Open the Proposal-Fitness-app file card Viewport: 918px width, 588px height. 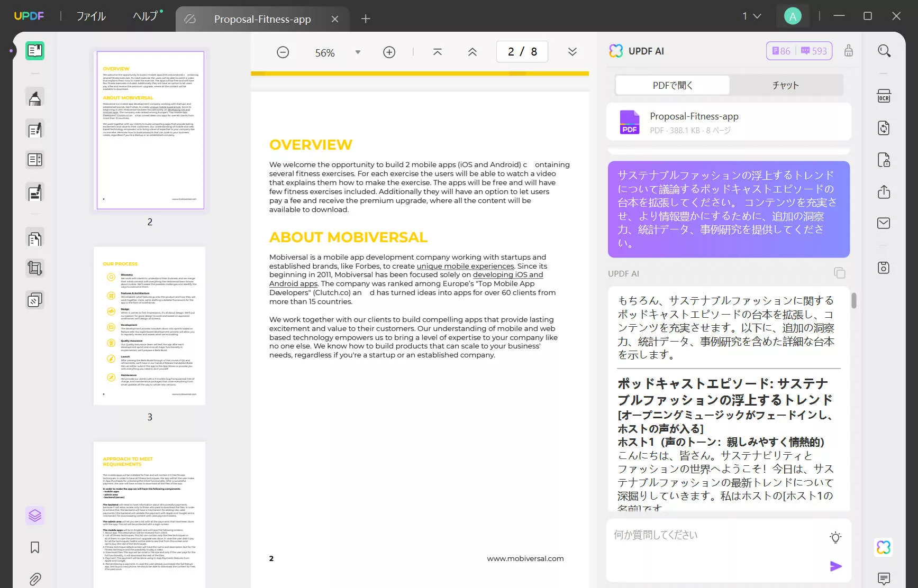coord(729,122)
